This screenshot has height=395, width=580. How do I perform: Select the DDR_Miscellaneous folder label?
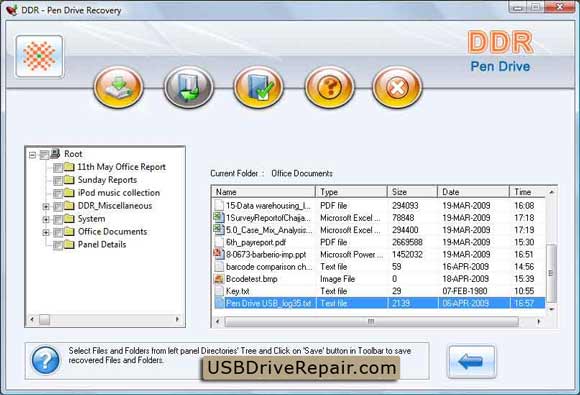click(115, 206)
